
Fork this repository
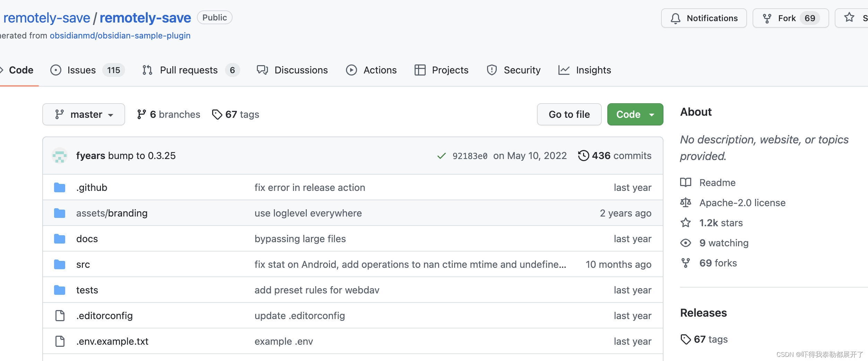(790, 18)
